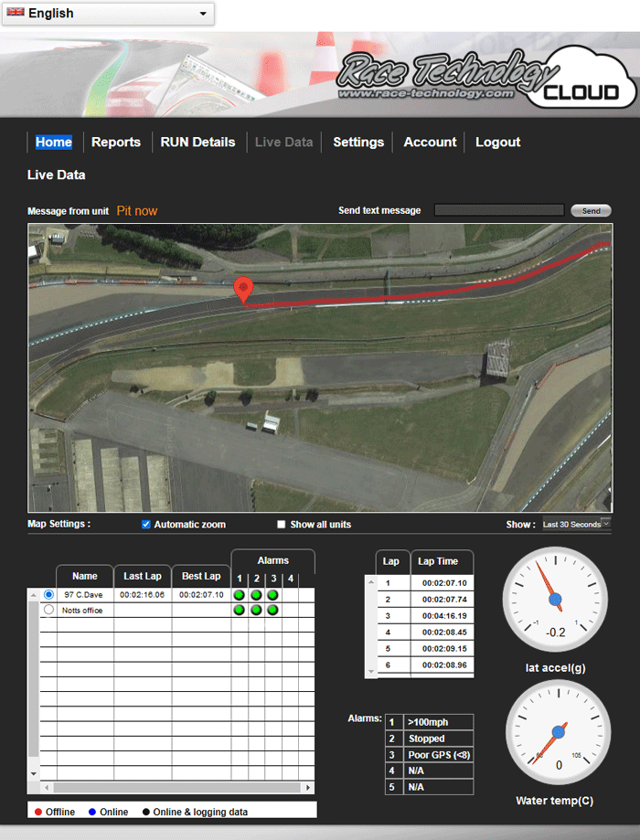Click alarm 1 green indicator for 97 C.Dave
This screenshot has height=840, width=640.
pos(240,595)
